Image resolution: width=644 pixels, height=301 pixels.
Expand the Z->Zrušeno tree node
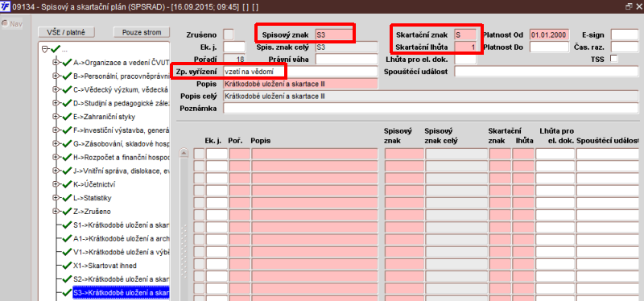point(56,212)
